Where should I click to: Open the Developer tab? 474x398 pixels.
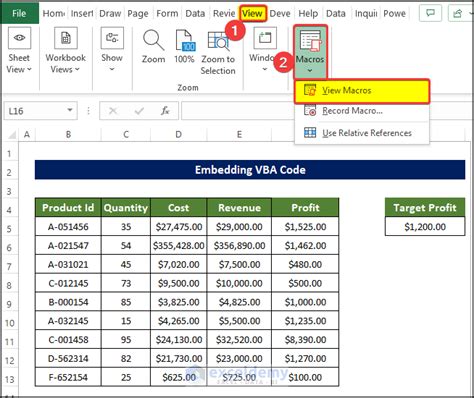pos(280,13)
